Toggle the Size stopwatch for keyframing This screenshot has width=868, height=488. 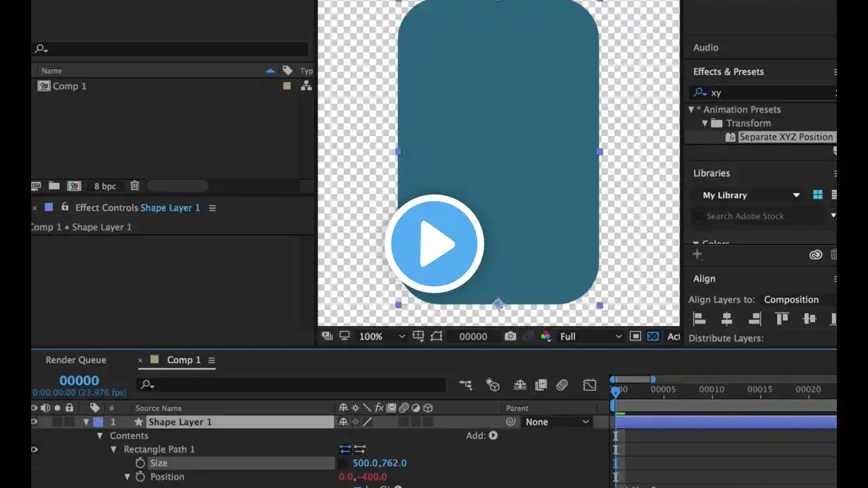(x=140, y=463)
